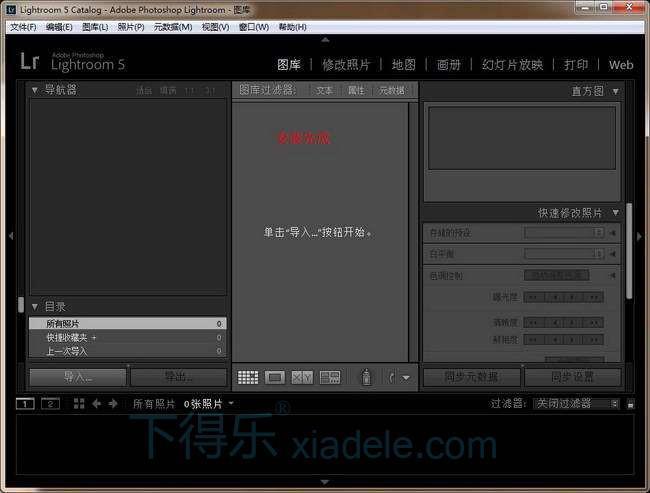Screen dimensions: 650x493
Task: Switch to the 打印 module
Action: (x=576, y=65)
